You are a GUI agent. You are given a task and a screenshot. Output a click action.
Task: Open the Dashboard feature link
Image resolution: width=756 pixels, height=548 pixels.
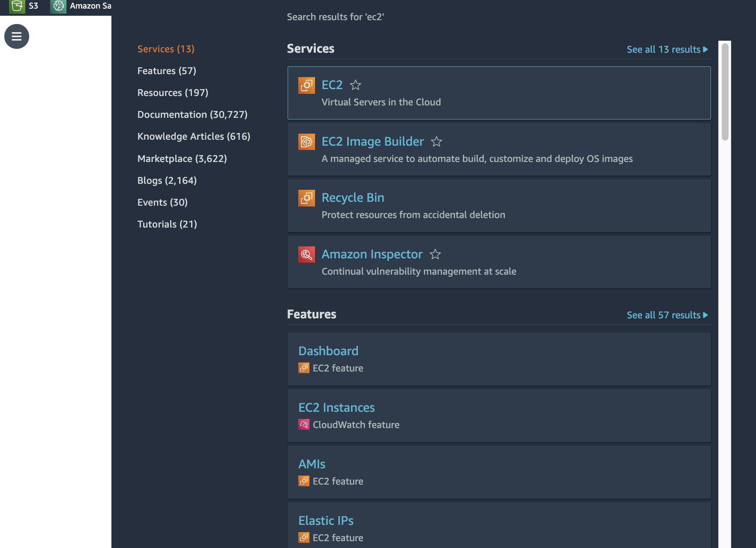click(x=328, y=351)
